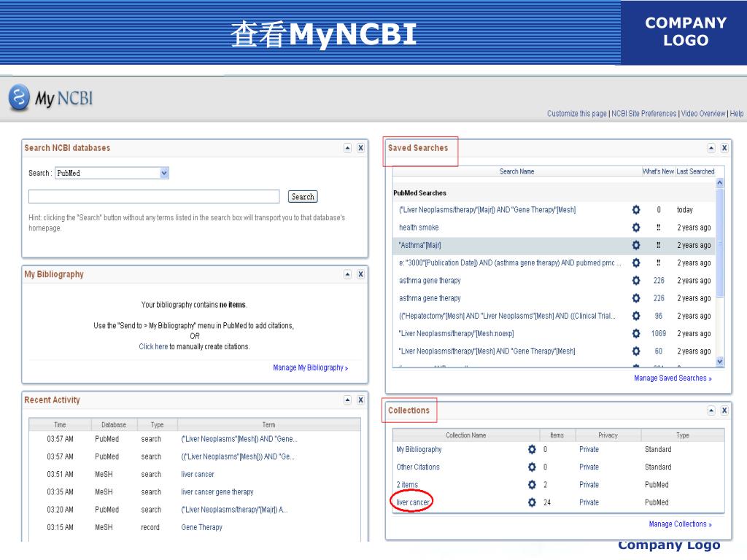Open settings gear for "health smoke" search

[x=636, y=227]
